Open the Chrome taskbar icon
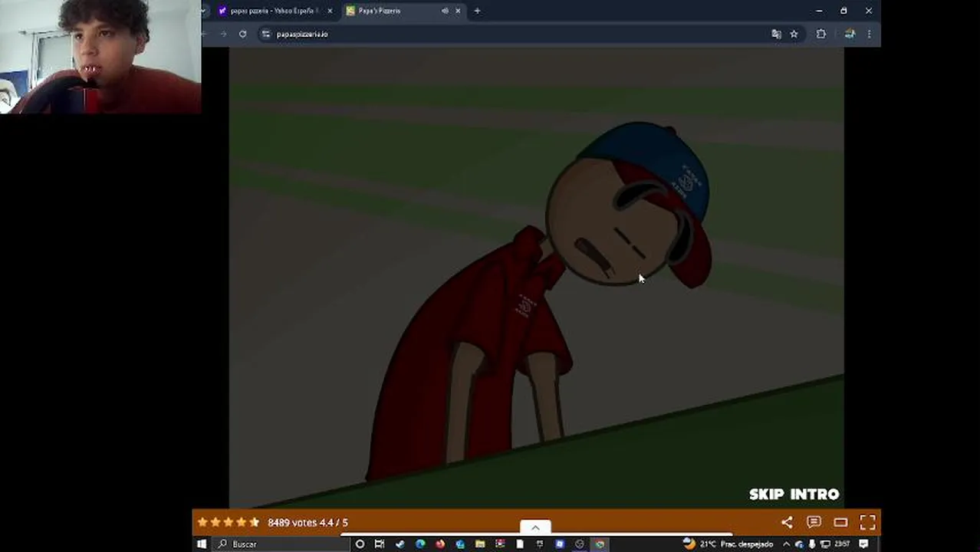Image resolution: width=980 pixels, height=552 pixels. click(x=600, y=544)
